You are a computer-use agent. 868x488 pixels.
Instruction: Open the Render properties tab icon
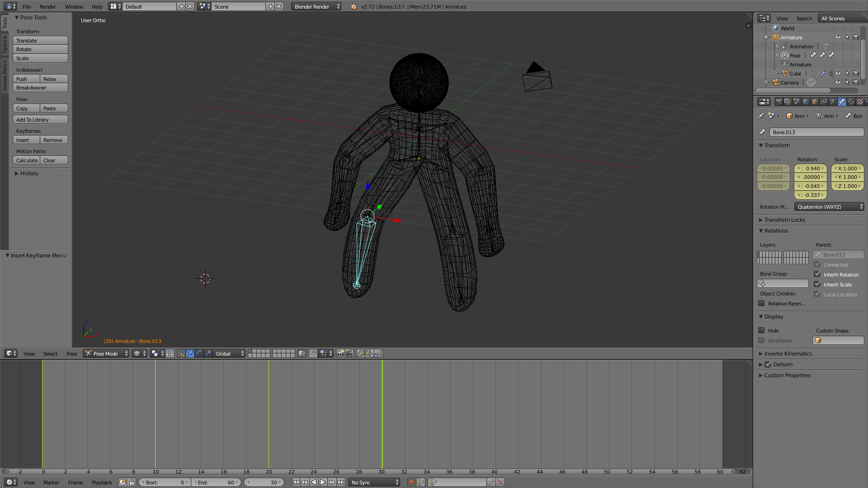point(778,102)
